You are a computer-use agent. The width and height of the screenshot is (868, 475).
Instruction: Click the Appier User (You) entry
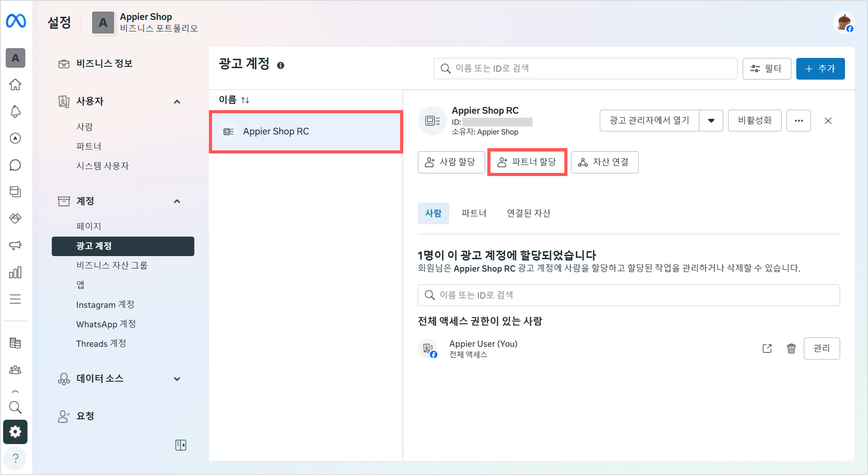(x=483, y=344)
